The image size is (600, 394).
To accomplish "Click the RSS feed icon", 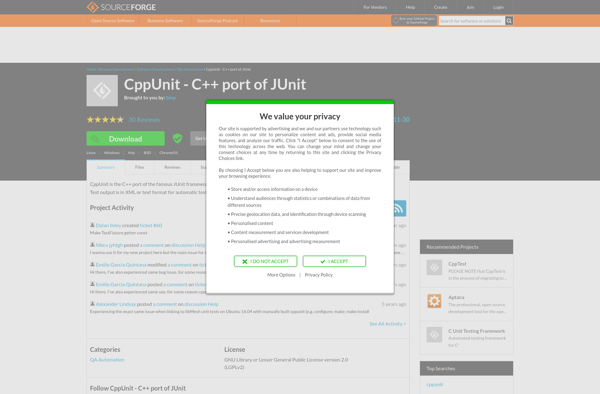I will coord(399,208).
